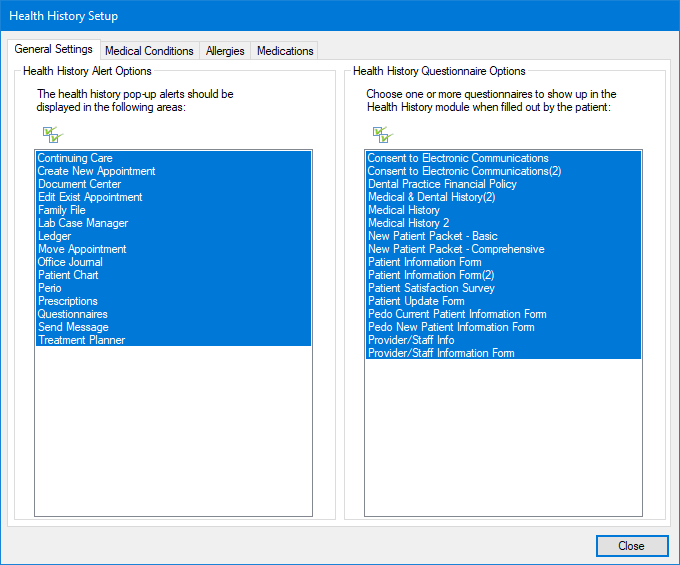Pick the Patient Satisfaction Survey item
This screenshot has width=680, height=565.
click(431, 288)
